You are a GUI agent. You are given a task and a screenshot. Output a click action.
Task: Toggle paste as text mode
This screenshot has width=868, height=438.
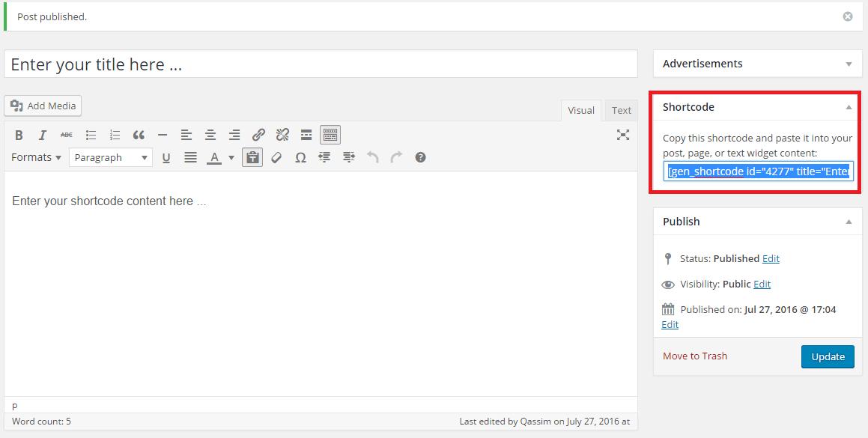252,158
